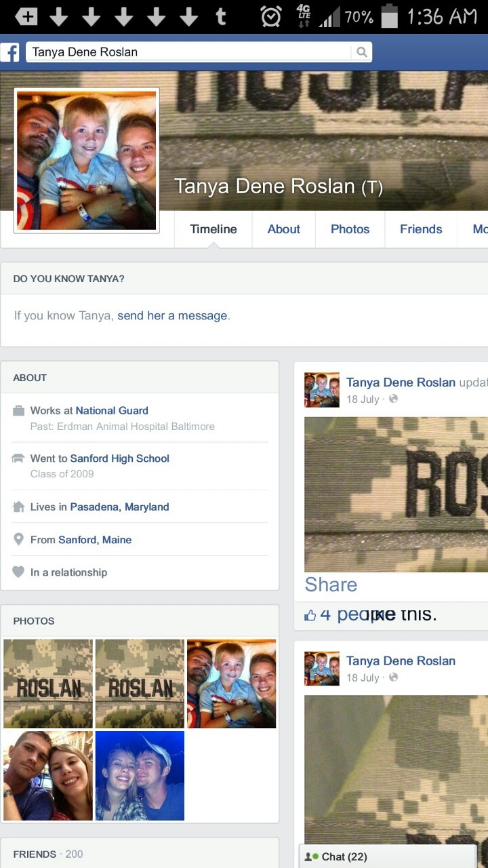Open the first post's ROS camouflage image
This screenshot has height=868, width=488.
tap(396, 494)
